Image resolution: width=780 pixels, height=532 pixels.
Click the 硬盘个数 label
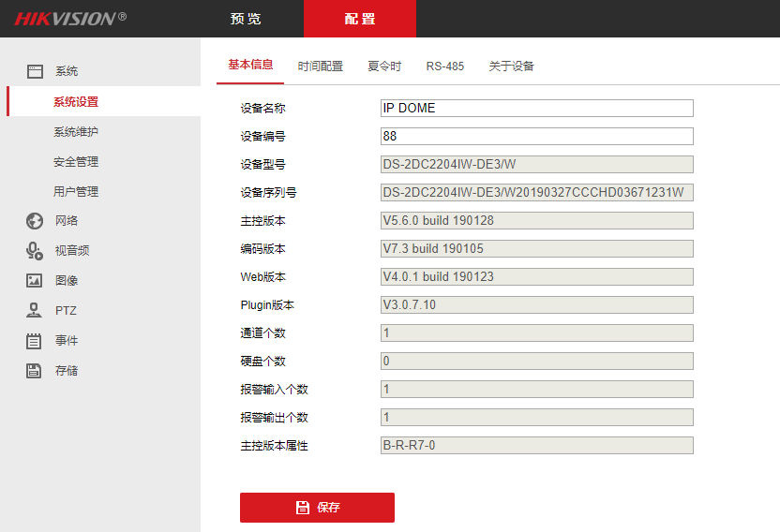[262, 361]
